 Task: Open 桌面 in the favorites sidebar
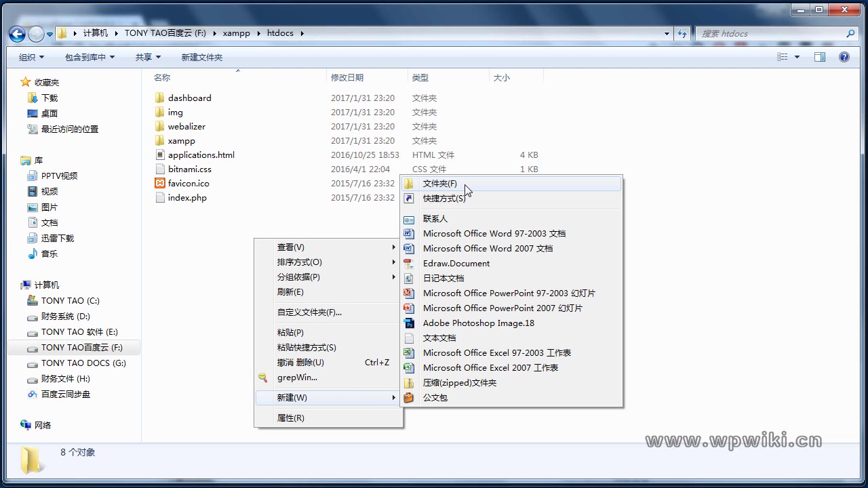50,113
